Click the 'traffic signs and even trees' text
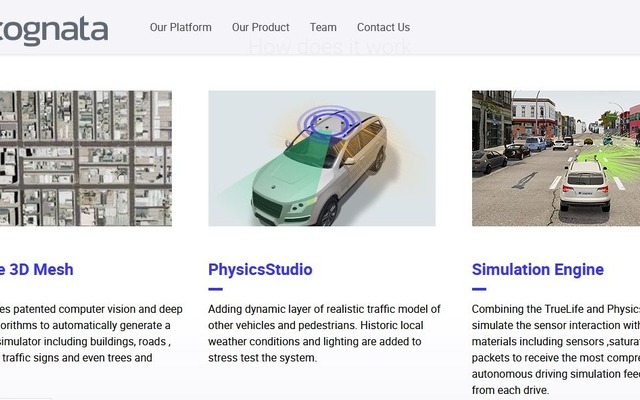The image size is (640, 400). coord(70,358)
